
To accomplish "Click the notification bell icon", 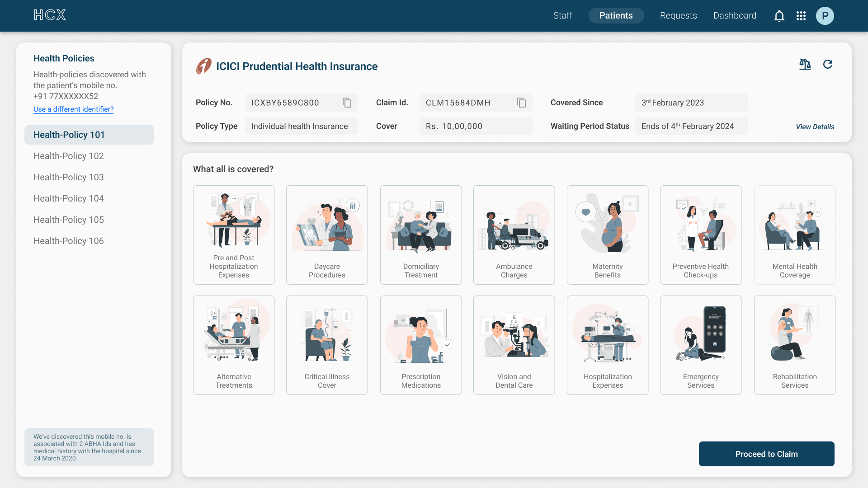I will pyautogui.click(x=779, y=16).
